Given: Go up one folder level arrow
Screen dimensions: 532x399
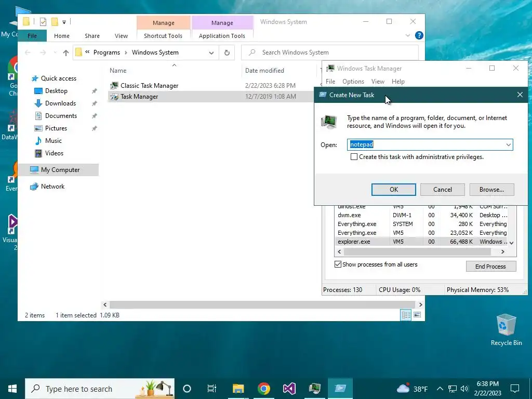Looking at the screenshot, I should (x=66, y=52).
